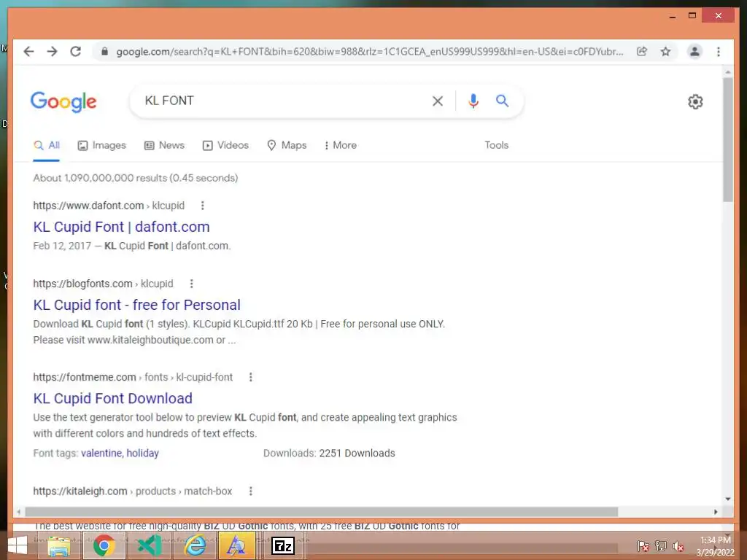Bookmark this page with the star
The image size is (747, 560).
tap(665, 52)
